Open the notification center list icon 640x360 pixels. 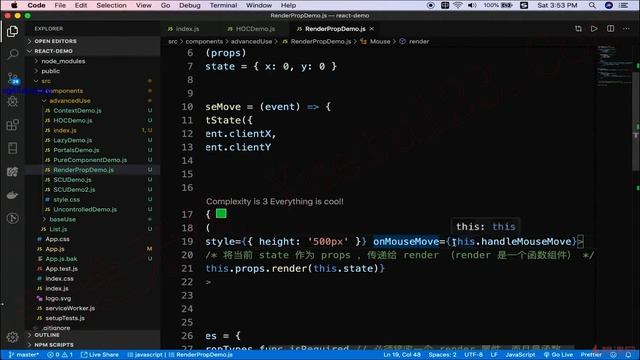tap(624, 5)
